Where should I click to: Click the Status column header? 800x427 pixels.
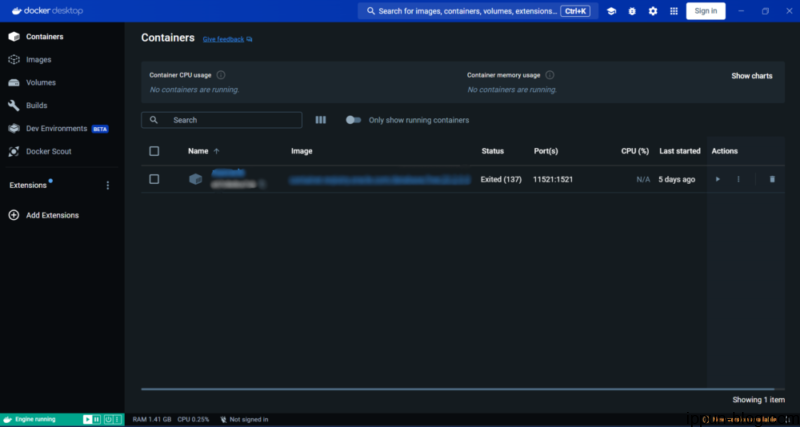(x=492, y=151)
